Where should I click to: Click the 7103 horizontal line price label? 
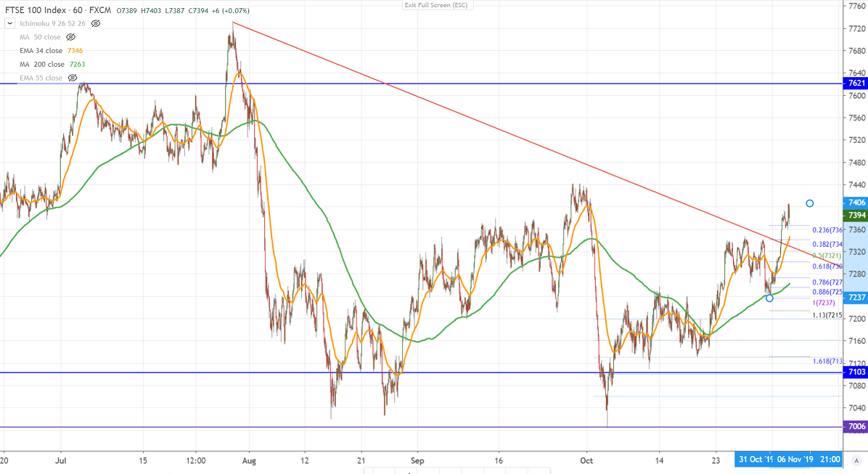tap(856, 372)
